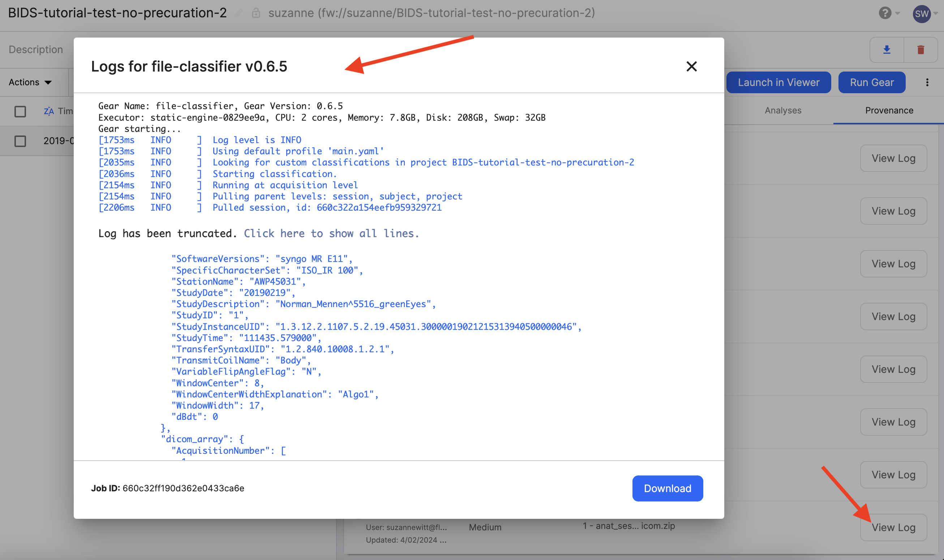The image size is (944, 560).
Task: Switch to the Analyses tab
Action: [x=783, y=110]
